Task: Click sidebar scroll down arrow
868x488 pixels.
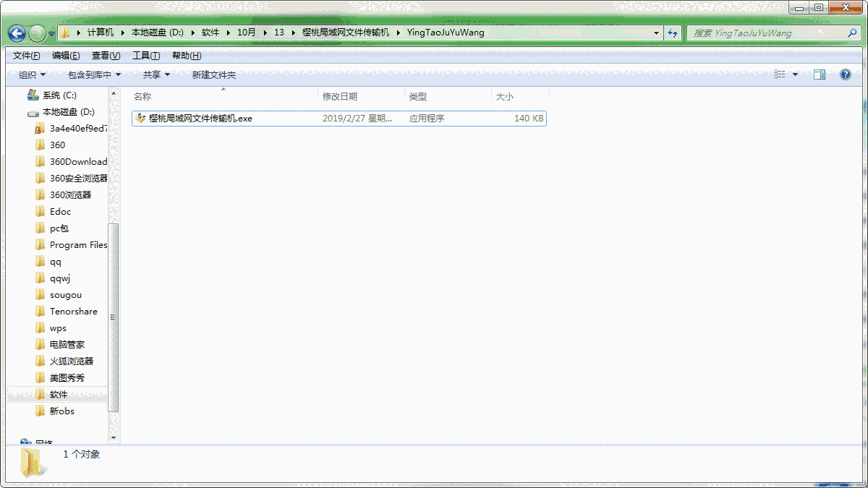Action: click(114, 437)
